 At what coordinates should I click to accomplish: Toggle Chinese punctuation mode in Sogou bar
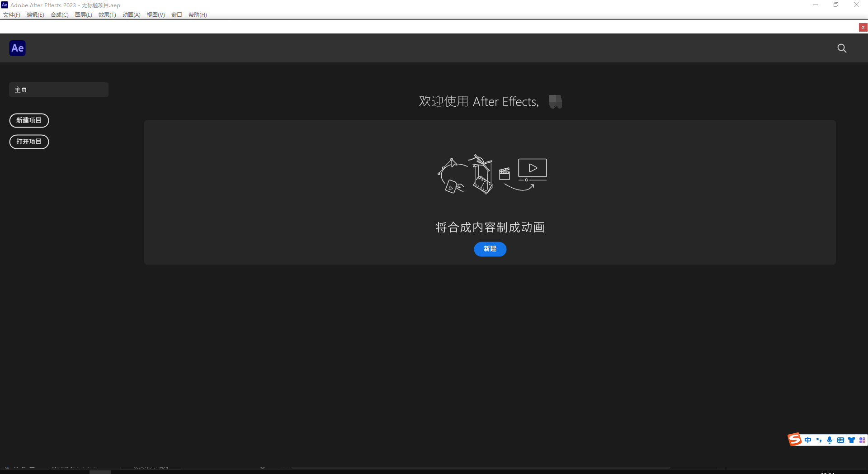point(819,440)
